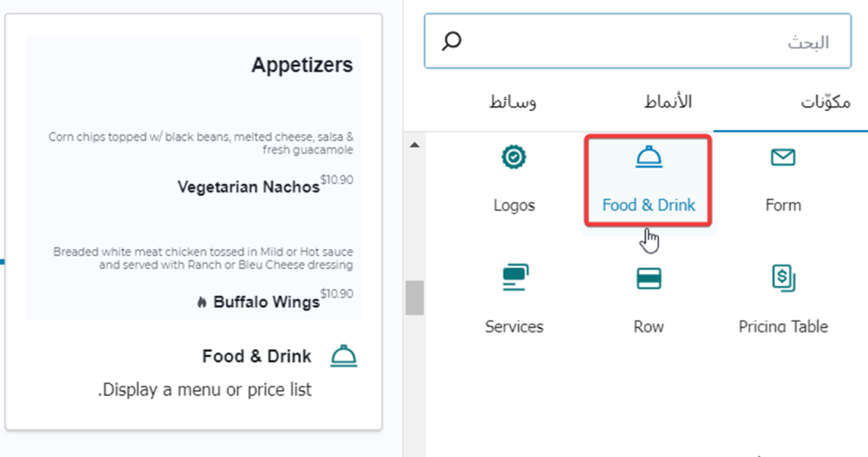
Task: Choose the Food & Drink block icon
Action: [x=648, y=158]
